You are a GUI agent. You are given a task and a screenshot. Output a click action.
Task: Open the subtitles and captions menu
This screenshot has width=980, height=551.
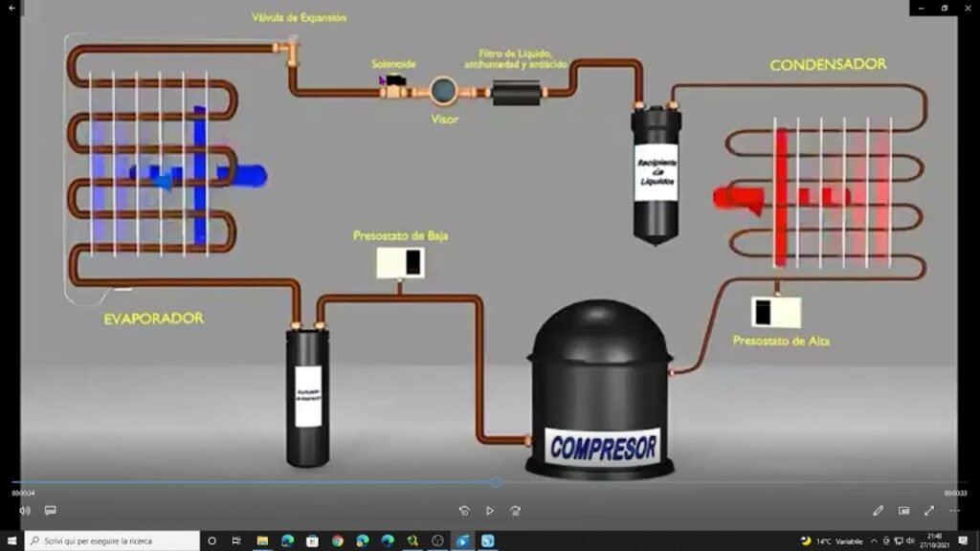51,511
